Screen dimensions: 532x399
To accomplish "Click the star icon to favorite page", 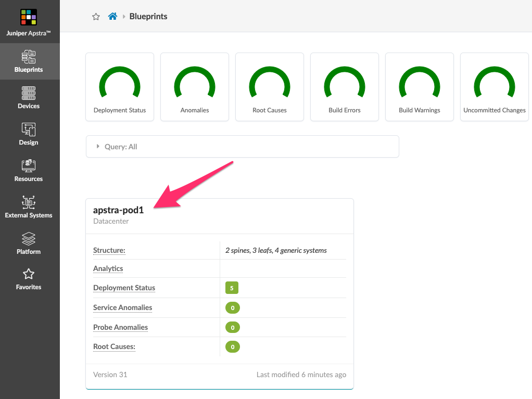I will 96,17.
